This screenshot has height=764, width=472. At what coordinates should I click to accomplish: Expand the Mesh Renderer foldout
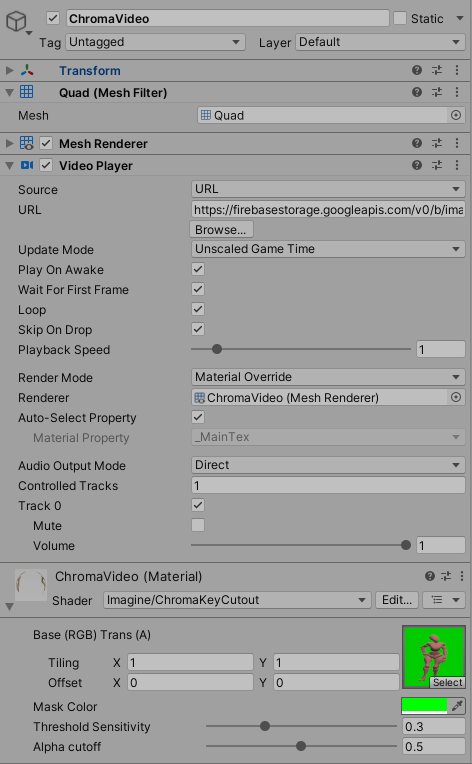9,143
